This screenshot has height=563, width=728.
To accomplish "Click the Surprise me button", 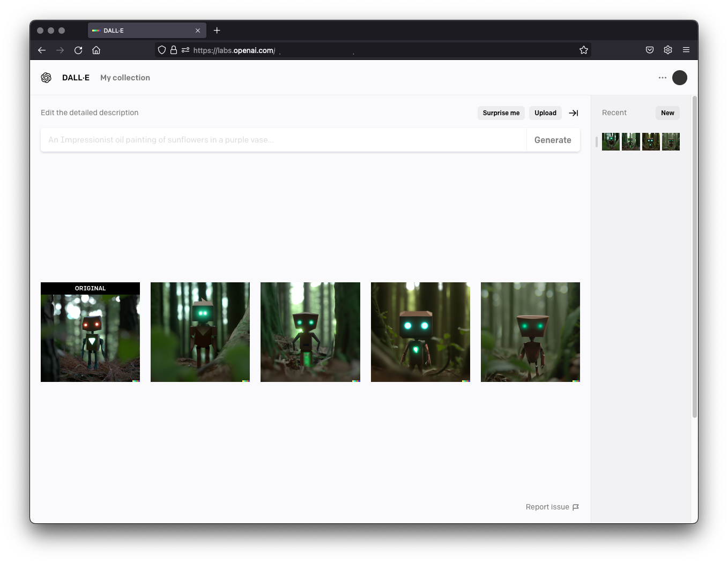I will [x=501, y=113].
